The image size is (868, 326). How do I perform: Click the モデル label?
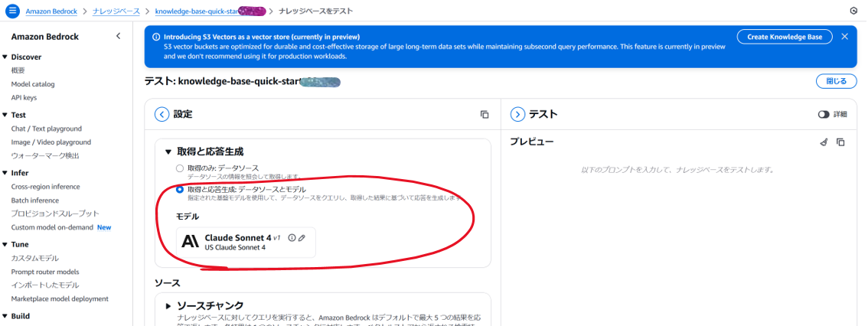[x=187, y=217]
